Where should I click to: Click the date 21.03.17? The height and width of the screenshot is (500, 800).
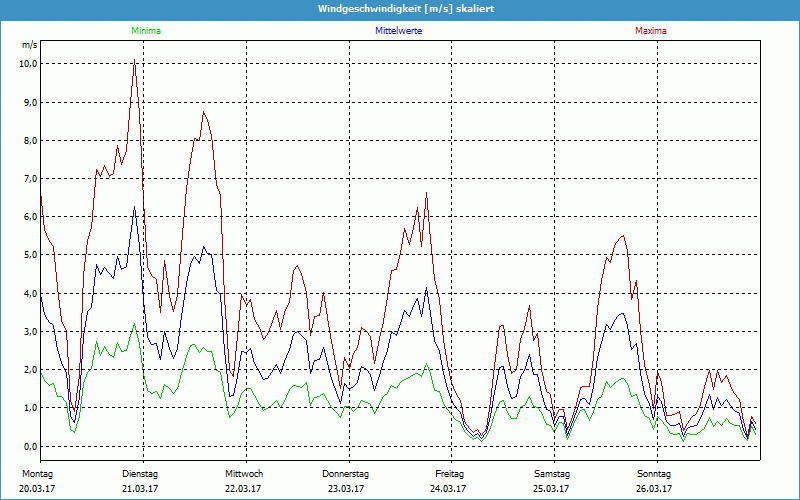coord(140,489)
